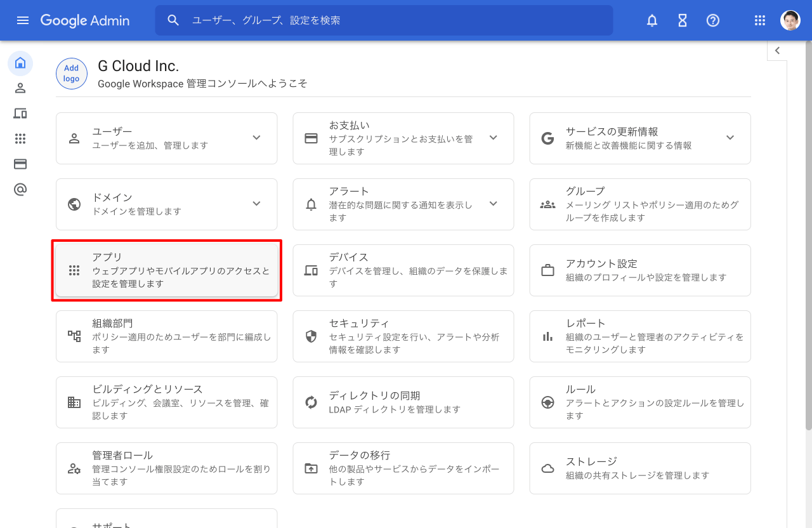Click the building icon on ビルディングとリソース card
Viewport: 812px width, 528px height.
click(x=74, y=402)
